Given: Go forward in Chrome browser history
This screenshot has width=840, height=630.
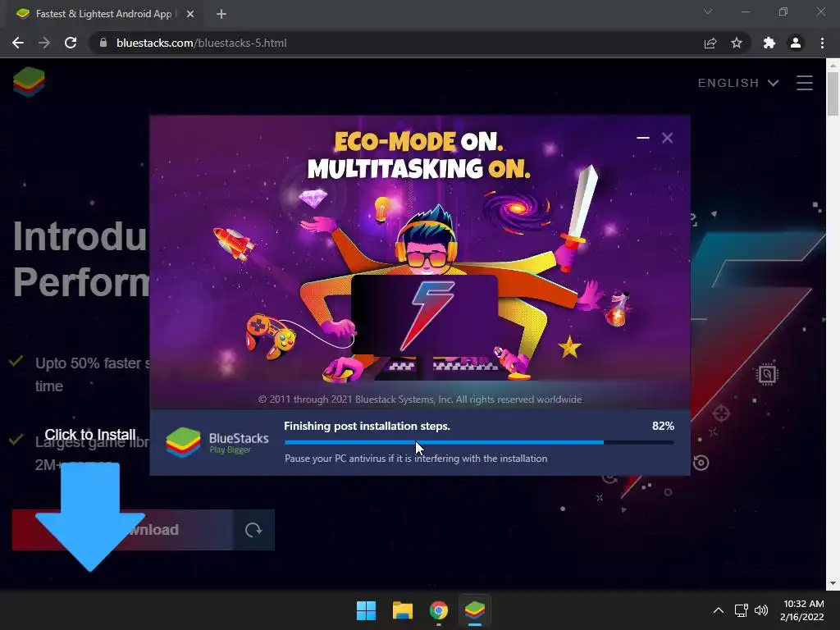Looking at the screenshot, I should (x=44, y=43).
